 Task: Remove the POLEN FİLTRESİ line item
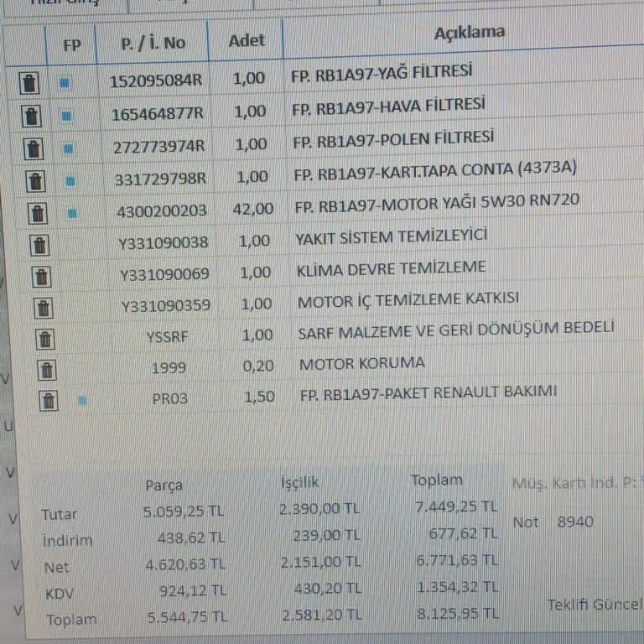(x=33, y=149)
